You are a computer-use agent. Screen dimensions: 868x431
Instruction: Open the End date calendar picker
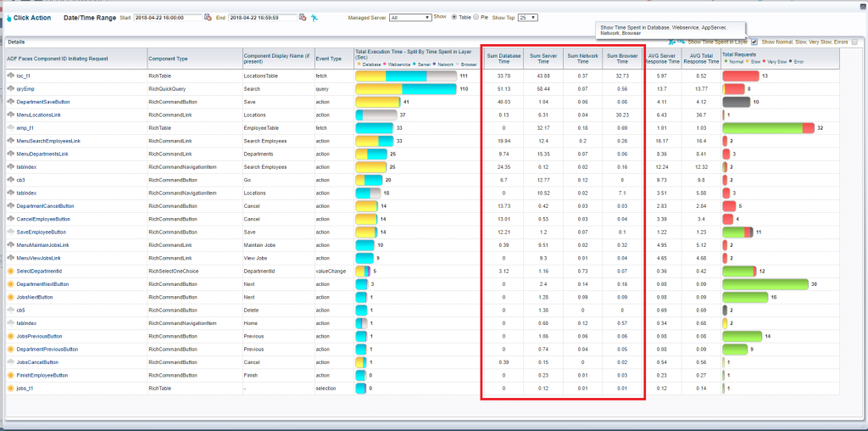[303, 17]
